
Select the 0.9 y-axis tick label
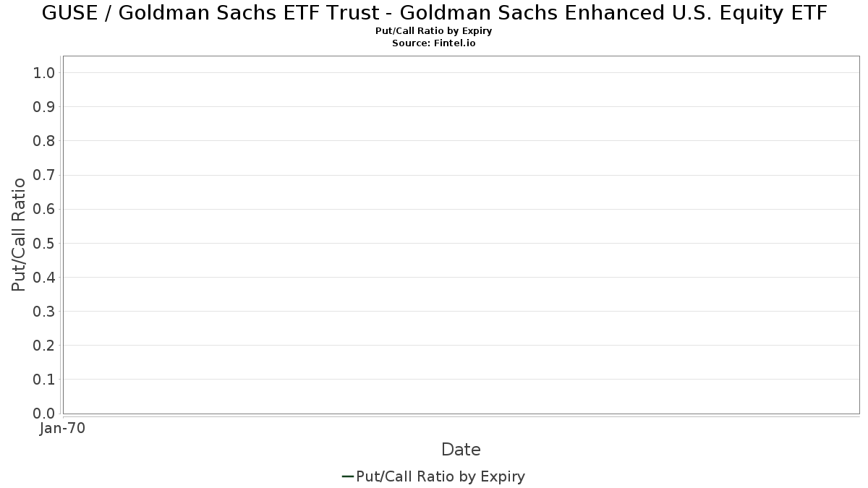[x=44, y=107]
